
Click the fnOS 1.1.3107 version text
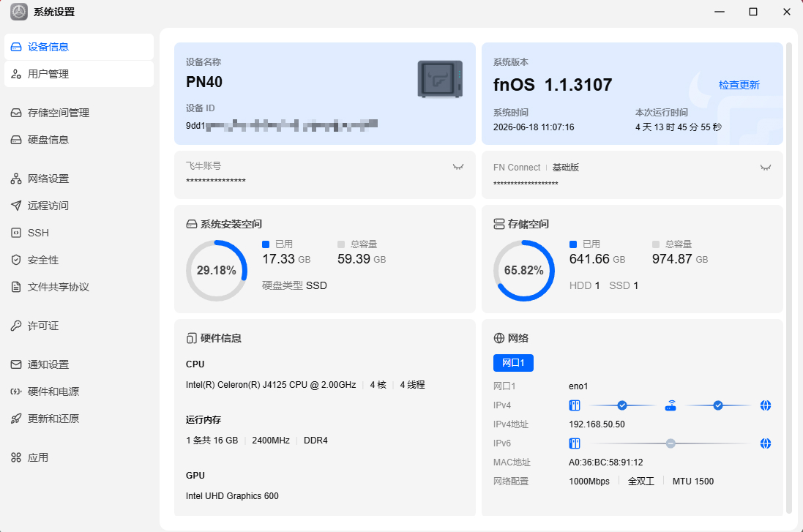553,85
